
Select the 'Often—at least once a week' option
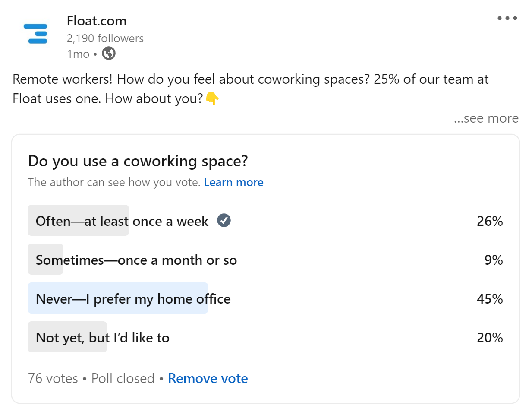[122, 221]
